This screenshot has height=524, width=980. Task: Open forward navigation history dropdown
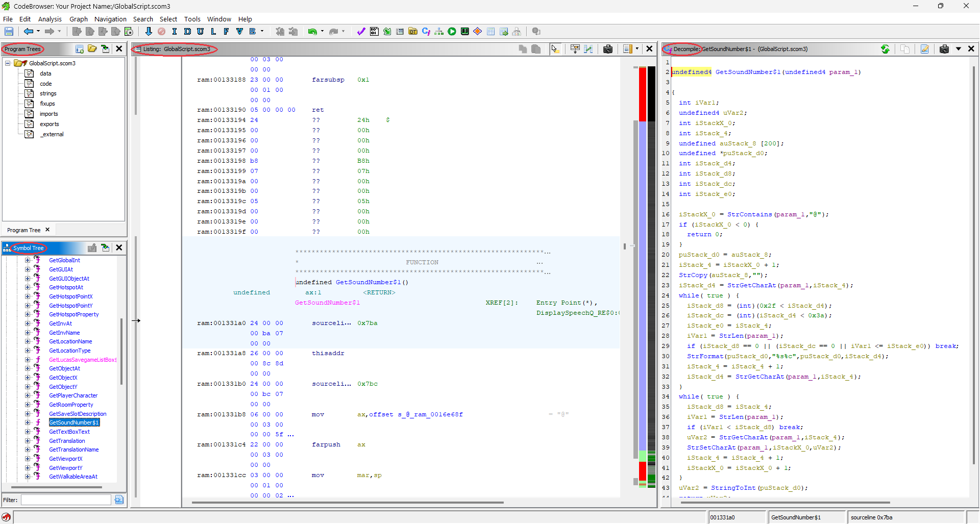coord(59,32)
